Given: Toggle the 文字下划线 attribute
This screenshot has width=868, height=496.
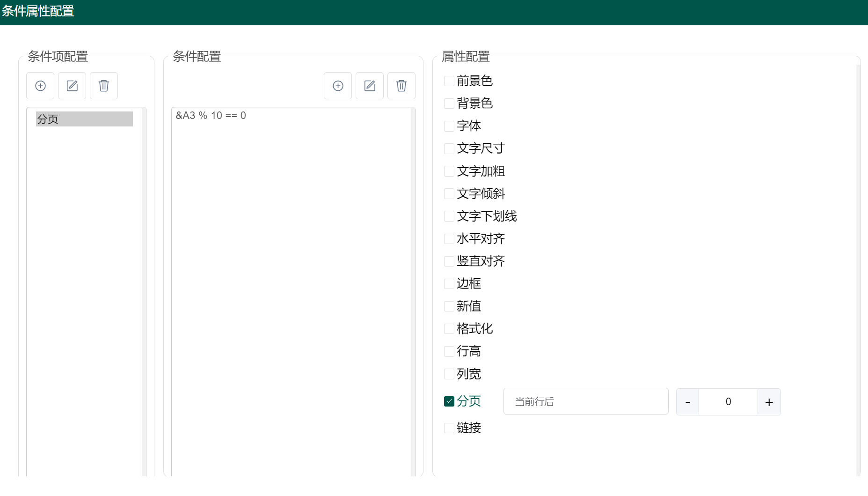Looking at the screenshot, I should (x=448, y=216).
